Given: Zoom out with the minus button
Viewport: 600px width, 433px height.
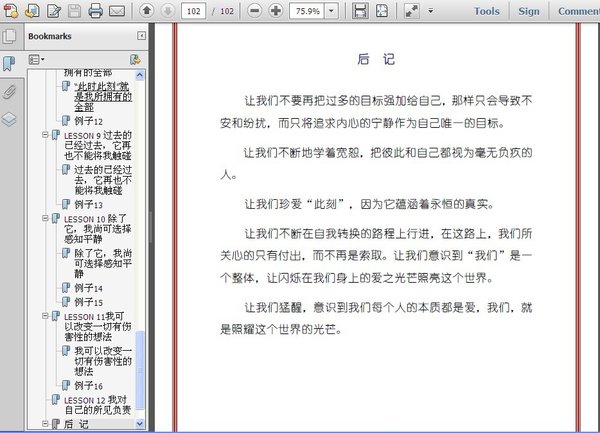Looking at the screenshot, I should [x=254, y=11].
